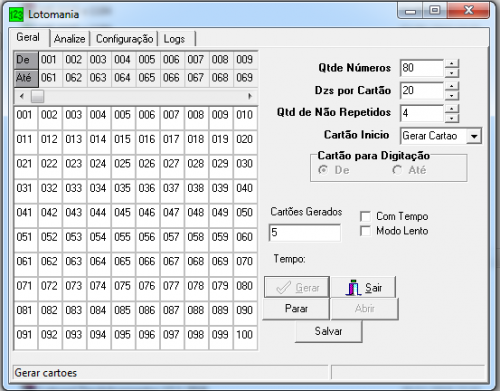Select the Até radio button
This screenshot has width=500, height=391.
[x=397, y=170]
